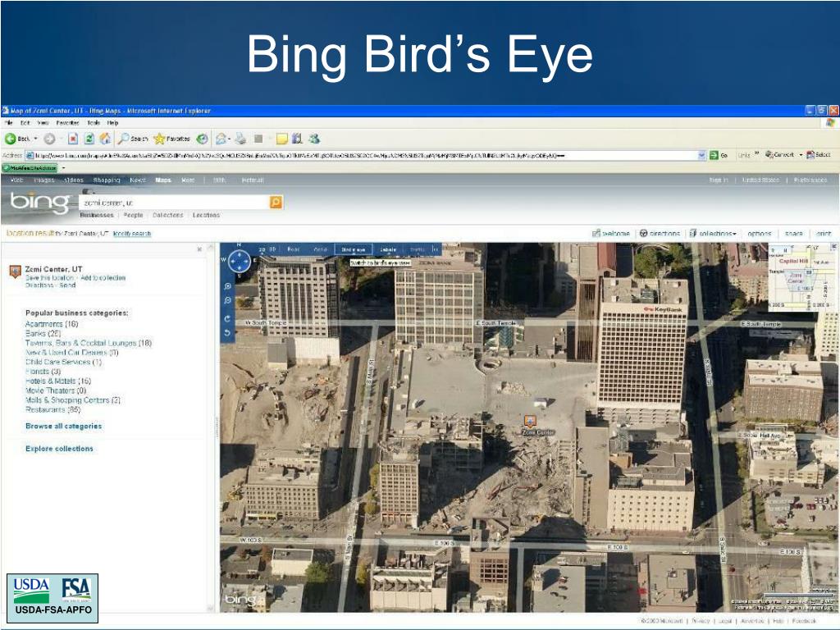Screen dimensions: 840x630
Task: Switch to the Images tab in the Bing header
Action: point(44,180)
